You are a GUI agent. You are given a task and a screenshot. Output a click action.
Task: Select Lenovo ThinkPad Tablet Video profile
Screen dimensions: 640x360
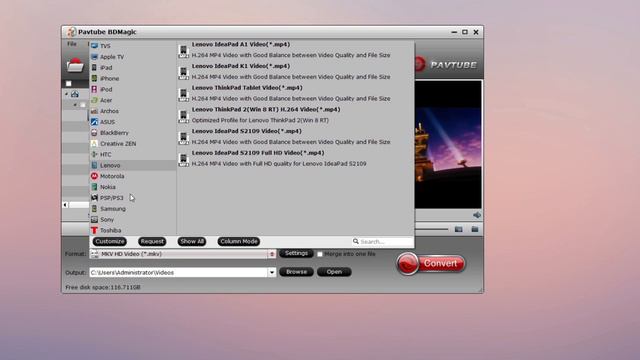point(296,93)
